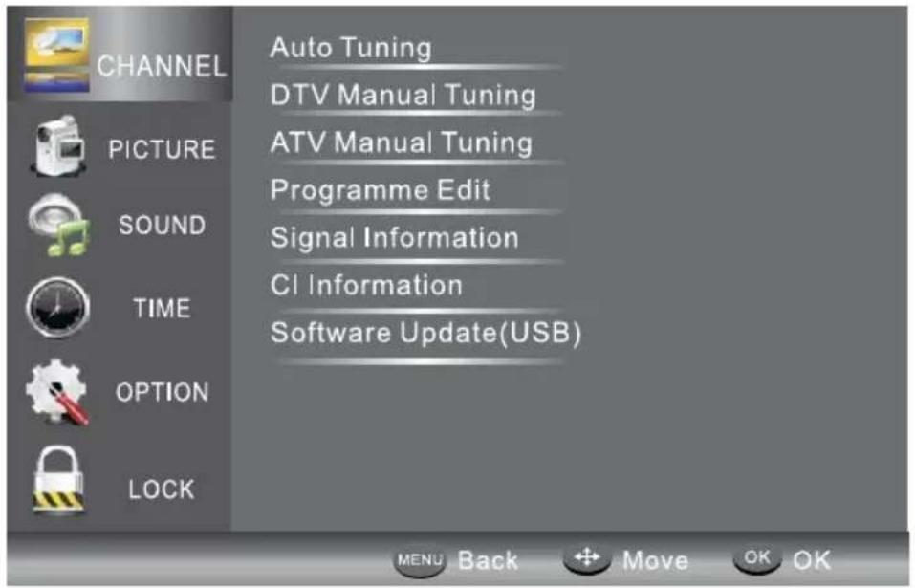Image resolution: width=915 pixels, height=588 pixels.
Task: Click the round OK button icon
Action: pos(757,558)
